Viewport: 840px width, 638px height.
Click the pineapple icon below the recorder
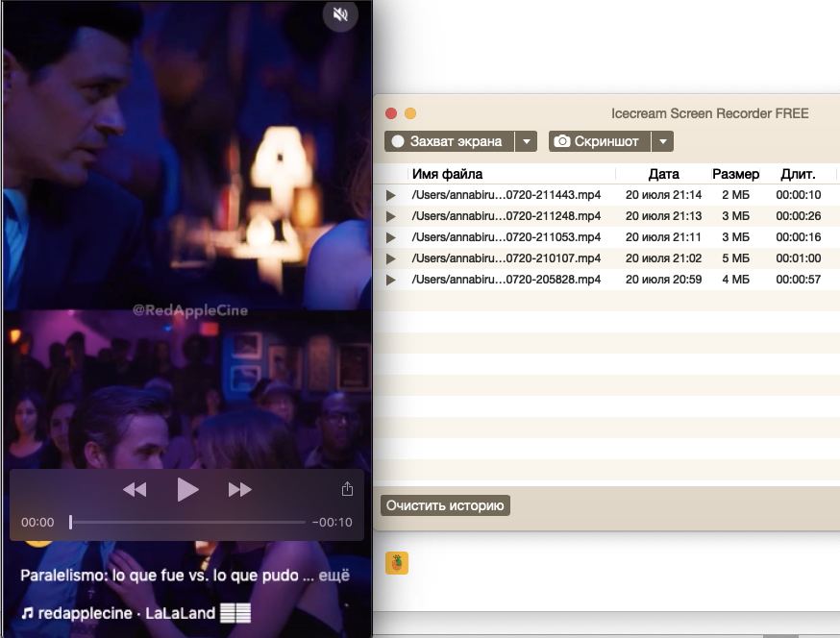[x=397, y=563]
